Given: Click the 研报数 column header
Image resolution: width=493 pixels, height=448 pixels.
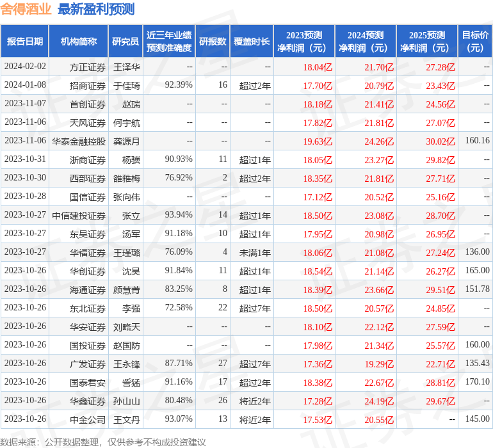Looking at the screenshot, I should click(x=213, y=41).
